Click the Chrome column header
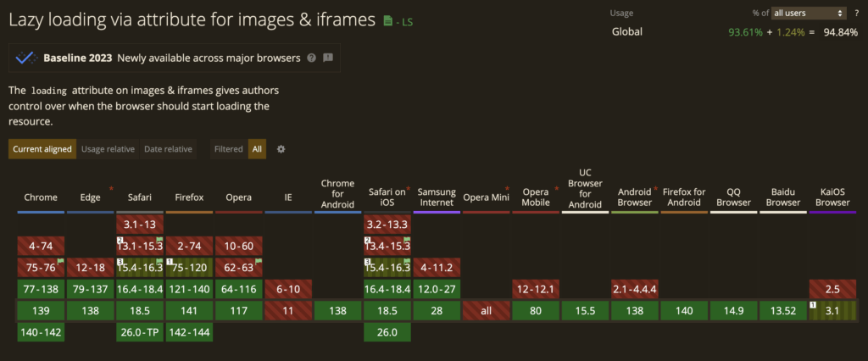 pos(41,197)
